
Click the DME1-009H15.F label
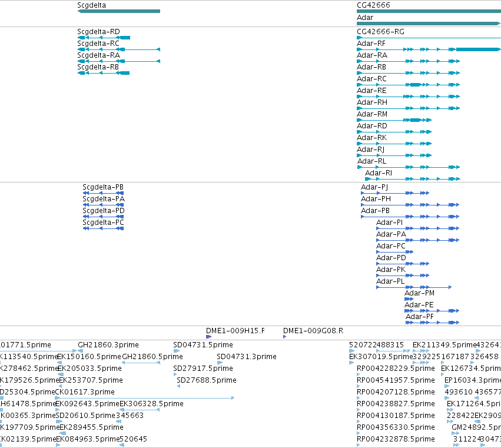pyautogui.click(x=235, y=331)
